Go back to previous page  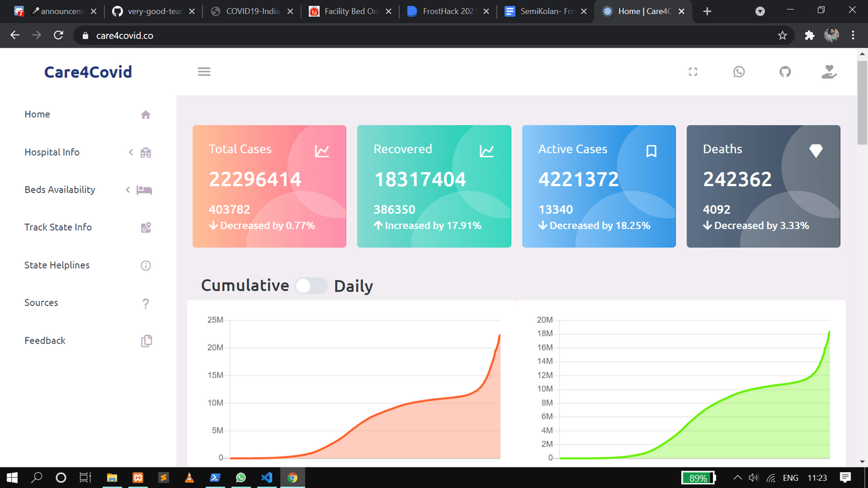tap(15, 36)
